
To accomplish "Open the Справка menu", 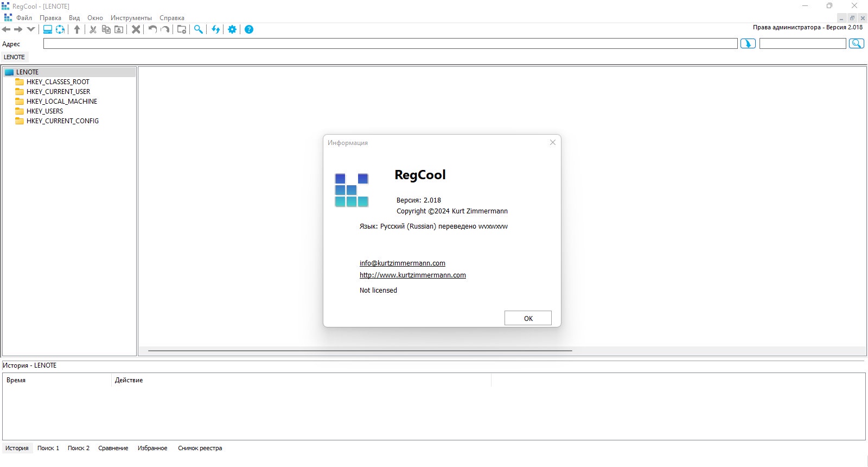I will 172,18.
